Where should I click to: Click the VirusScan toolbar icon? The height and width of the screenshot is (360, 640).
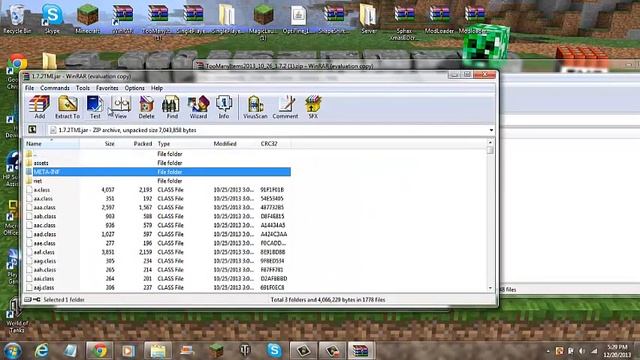pos(255,107)
